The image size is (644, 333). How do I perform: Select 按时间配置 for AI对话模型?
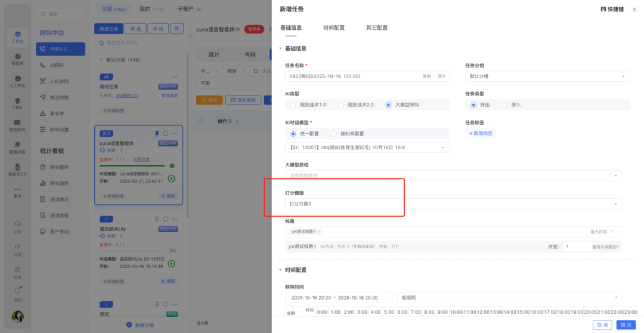(x=334, y=134)
